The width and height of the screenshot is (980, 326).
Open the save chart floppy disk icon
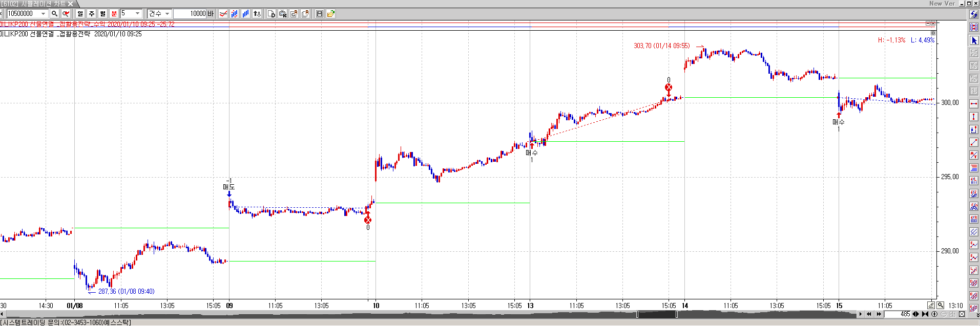320,14
